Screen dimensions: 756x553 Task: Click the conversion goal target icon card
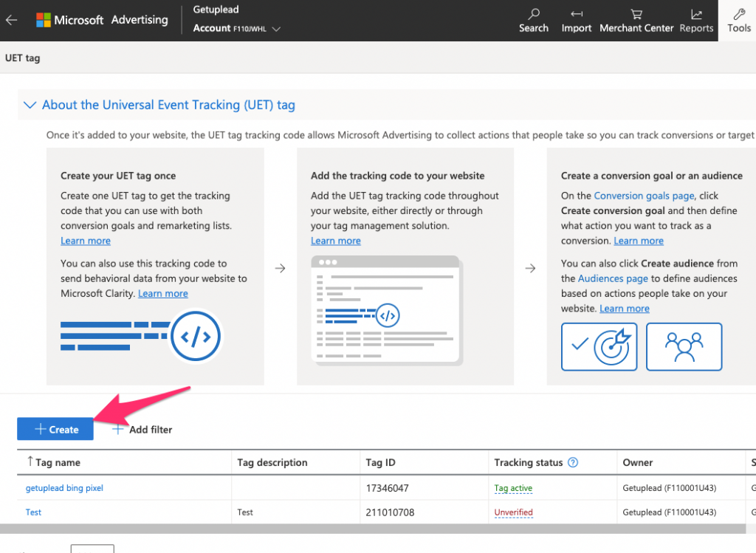point(599,347)
